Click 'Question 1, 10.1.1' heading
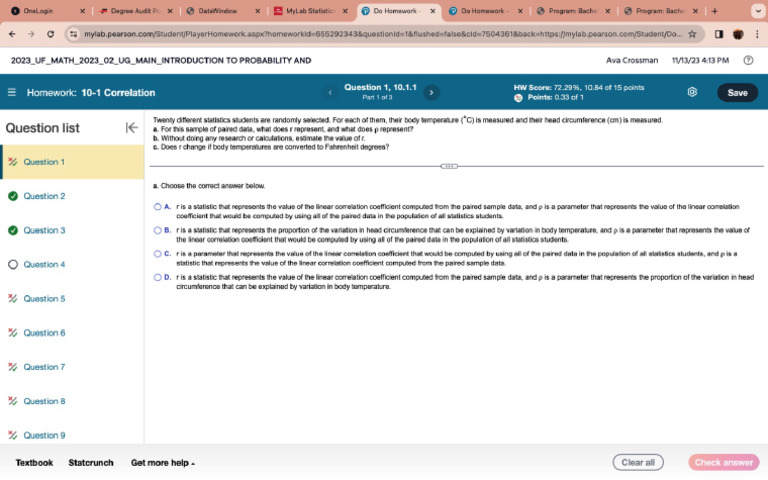Viewport: 768px width, 480px height. [x=380, y=87]
